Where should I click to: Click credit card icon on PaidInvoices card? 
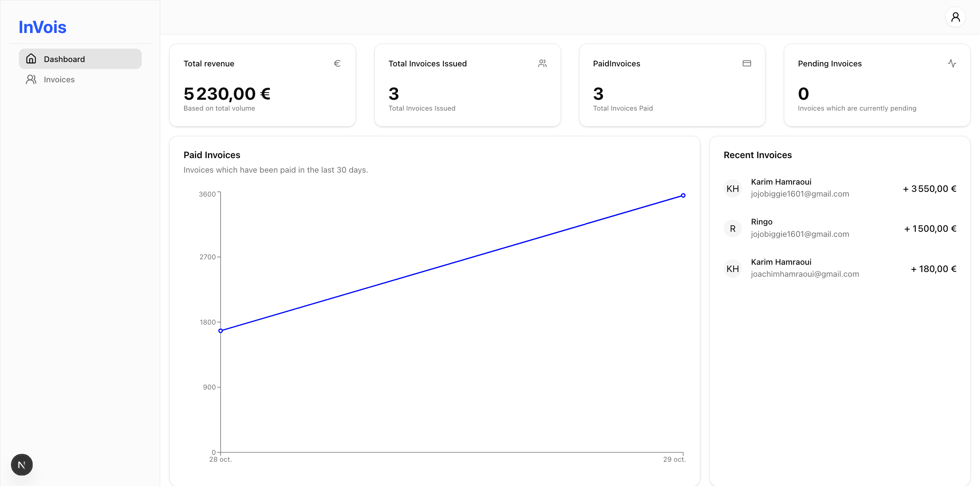tap(746, 63)
